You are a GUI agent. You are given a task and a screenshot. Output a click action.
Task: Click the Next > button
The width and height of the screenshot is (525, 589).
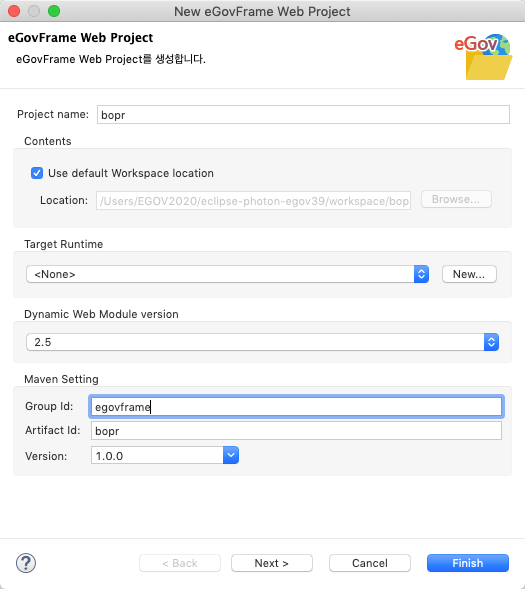(x=272, y=563)
